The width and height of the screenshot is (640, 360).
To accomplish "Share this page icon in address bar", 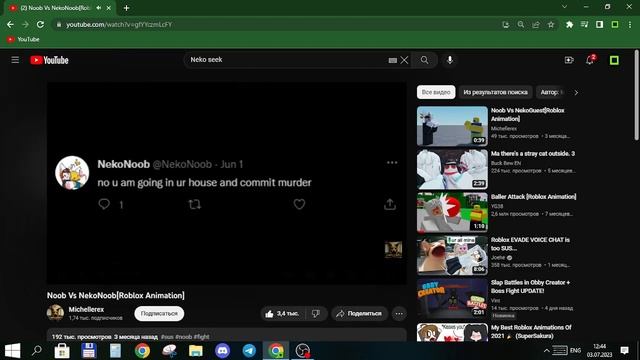I will tap(536, 24).
